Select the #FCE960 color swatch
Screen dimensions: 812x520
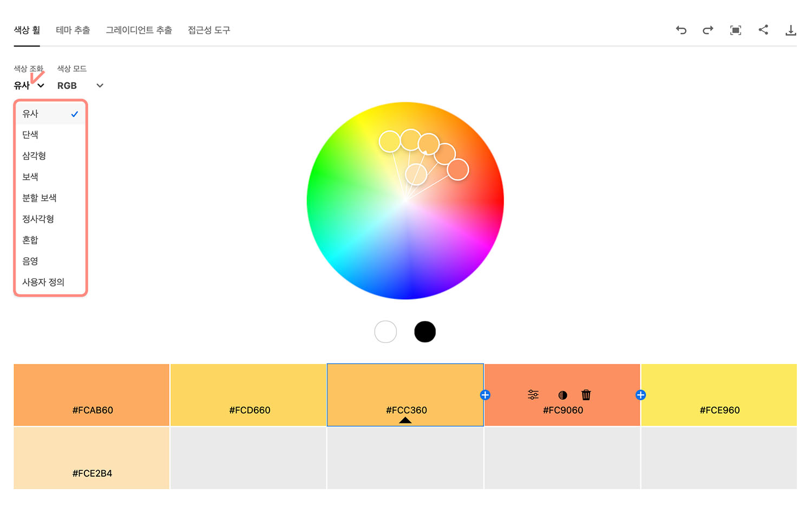coord(719,395)
